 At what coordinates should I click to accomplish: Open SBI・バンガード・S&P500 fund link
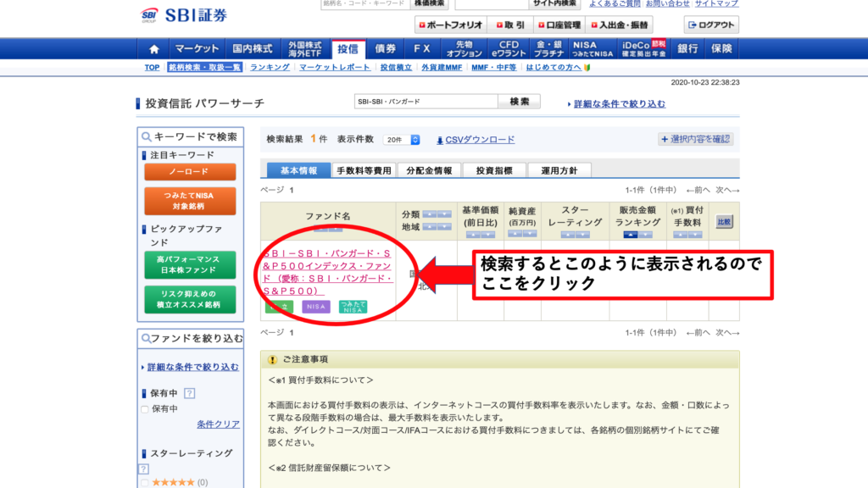328,272
